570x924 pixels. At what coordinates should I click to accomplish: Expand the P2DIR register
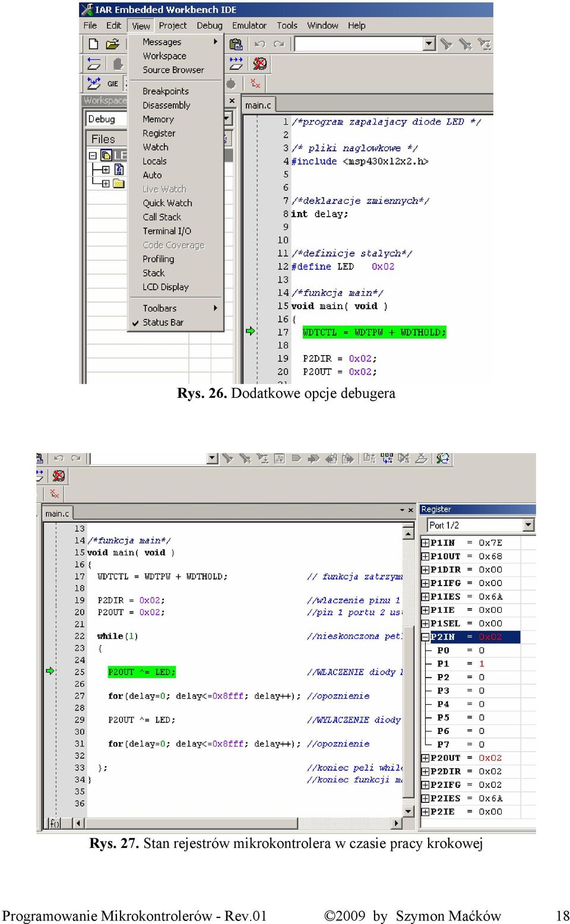pos(425,771)
